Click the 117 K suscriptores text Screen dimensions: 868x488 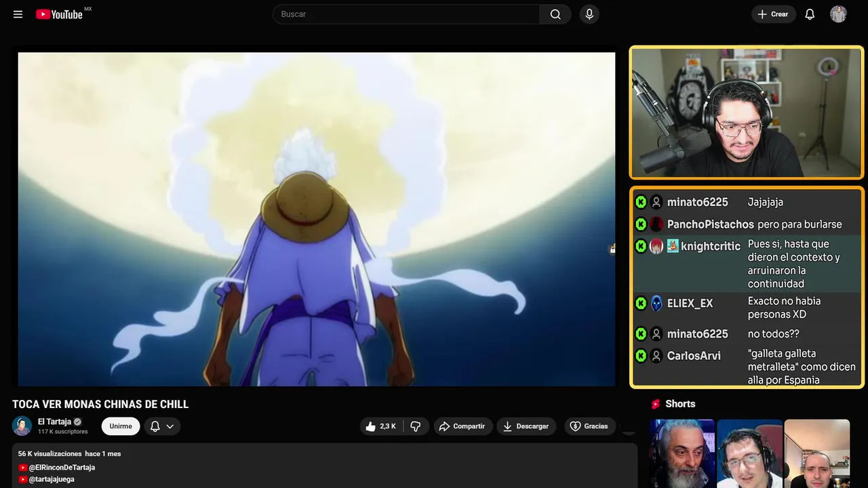pos(63,432)
